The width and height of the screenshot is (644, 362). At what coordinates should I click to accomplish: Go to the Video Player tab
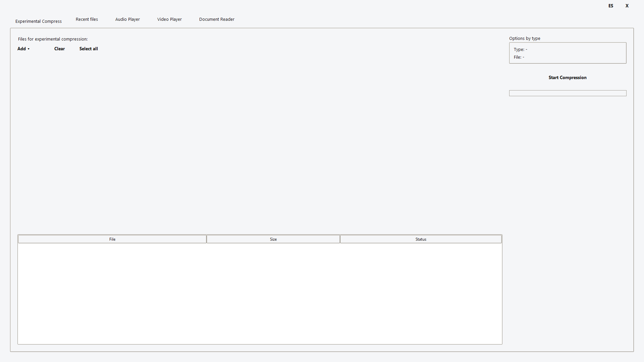pyautogui.click(x=169, y=19)
